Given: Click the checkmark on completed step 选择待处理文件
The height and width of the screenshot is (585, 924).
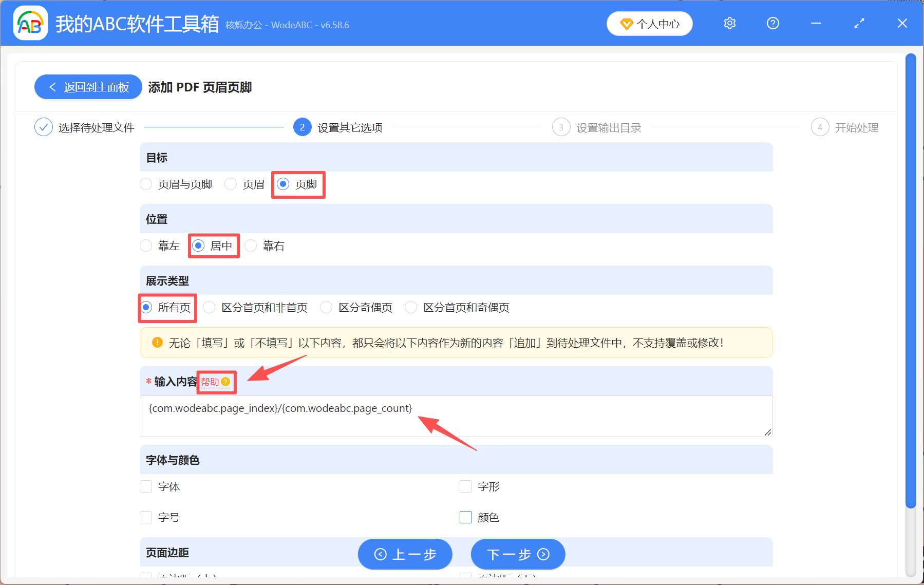Looking at the screenshot, I should [x=44, y=127].
